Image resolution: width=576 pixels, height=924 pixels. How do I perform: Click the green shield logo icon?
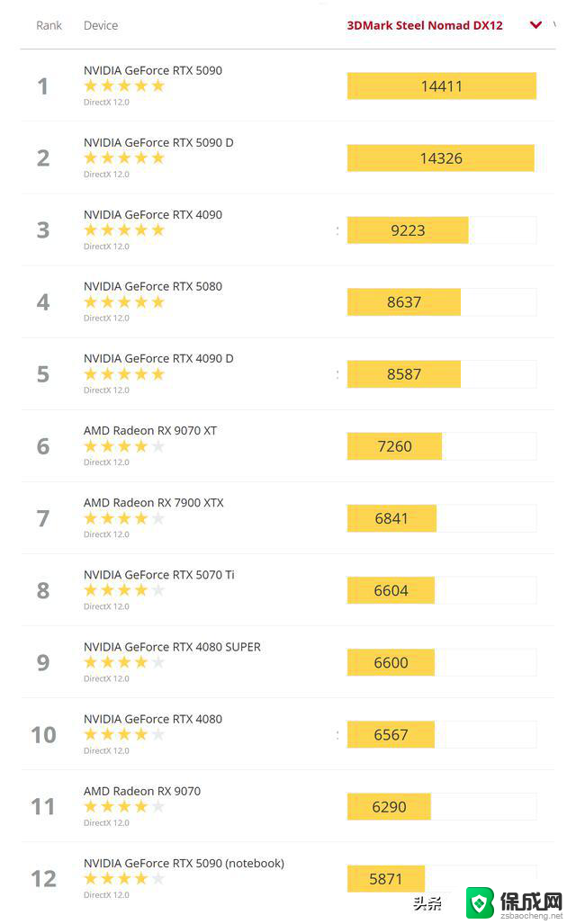point(481,902)
